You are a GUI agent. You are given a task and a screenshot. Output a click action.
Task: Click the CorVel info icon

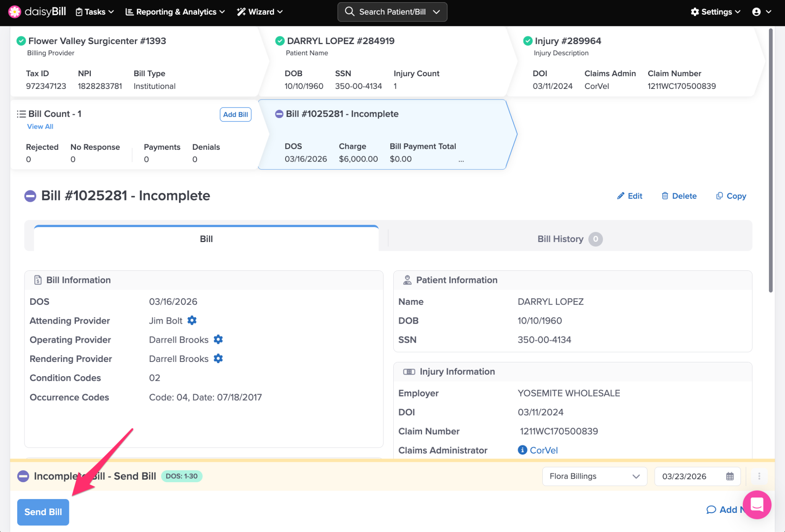522,450
